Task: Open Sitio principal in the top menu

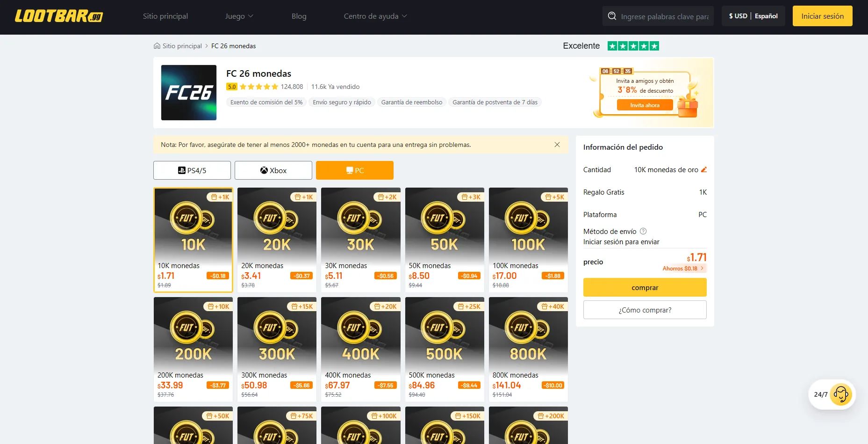Action: [x=165, y=16]
